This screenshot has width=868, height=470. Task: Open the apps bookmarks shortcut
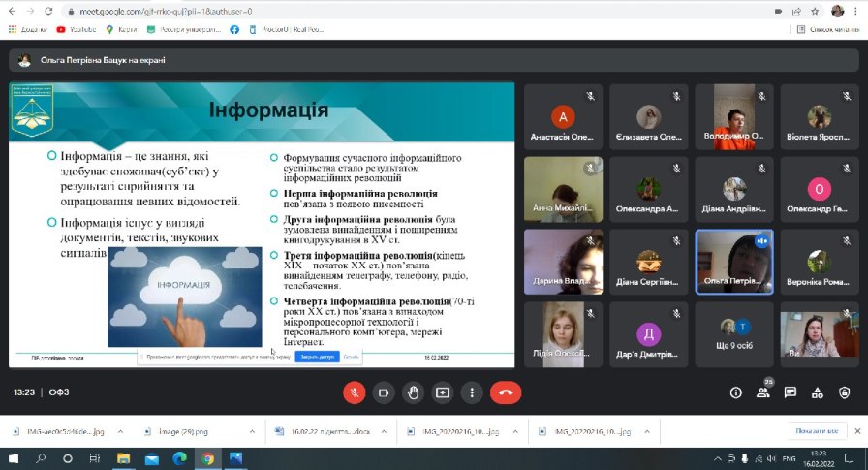[27, 29]
